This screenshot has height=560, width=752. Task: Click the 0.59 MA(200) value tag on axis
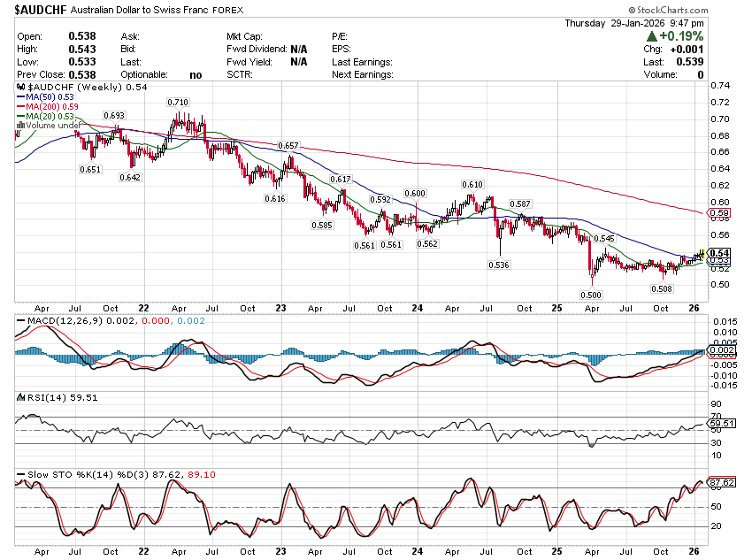(719, 213)
